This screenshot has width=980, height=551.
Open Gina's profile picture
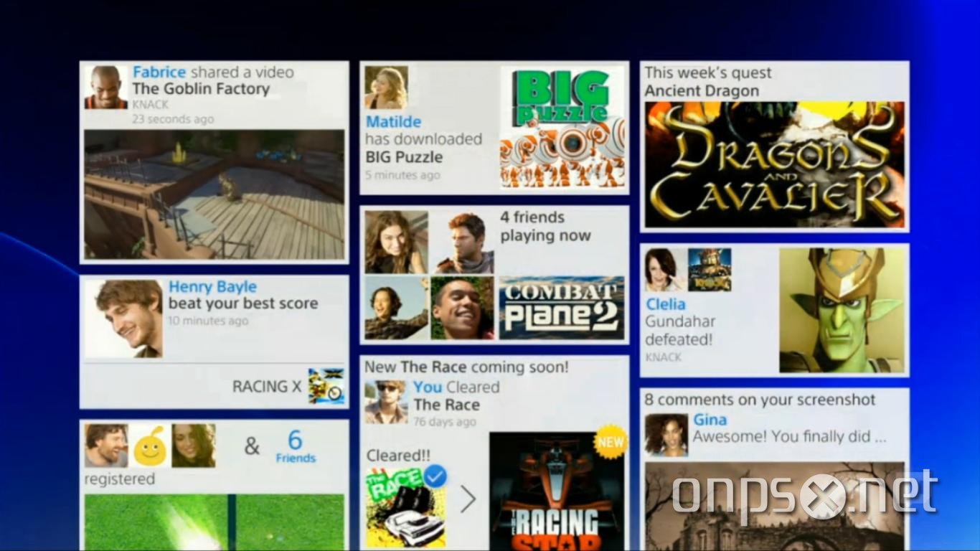[x=666, y=435]
